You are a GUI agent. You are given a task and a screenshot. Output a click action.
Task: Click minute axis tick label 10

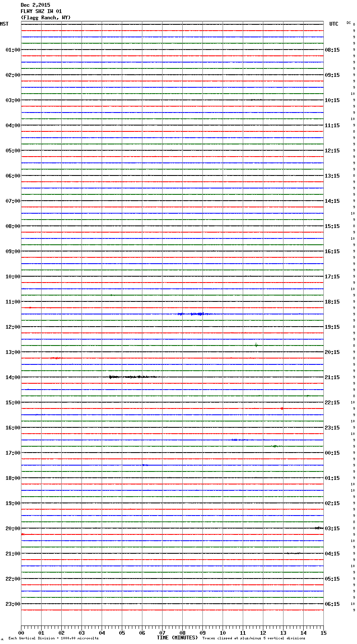(x=223, y=633)
